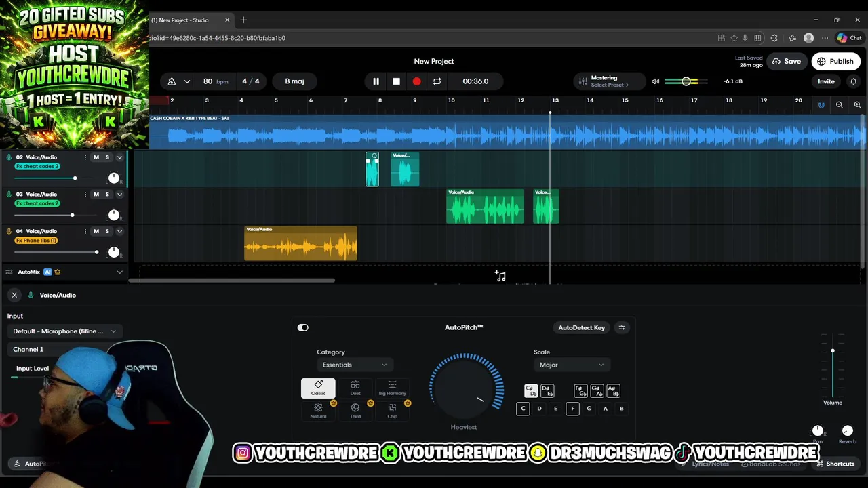Select the Natural AutoPitch preset

click(x=318, y=411)
